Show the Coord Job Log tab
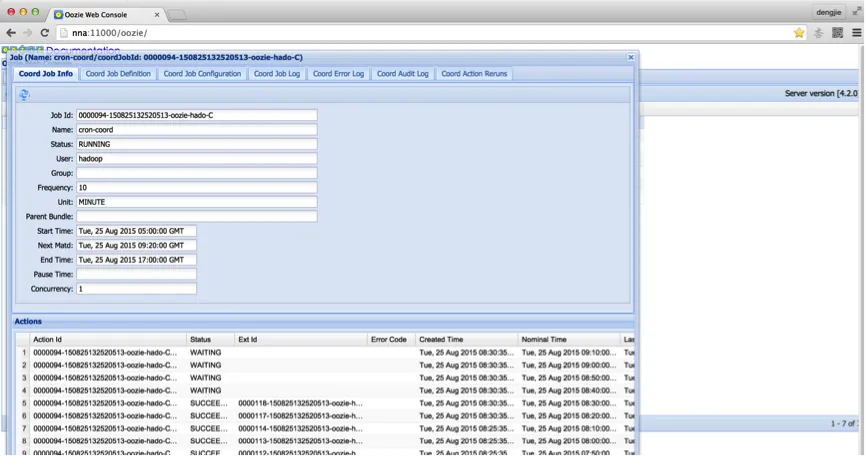 pos(277,74)
